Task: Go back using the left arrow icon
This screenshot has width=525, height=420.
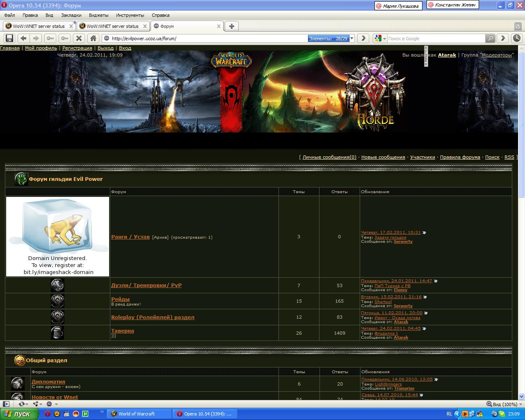Action: (x=23, y=38)
